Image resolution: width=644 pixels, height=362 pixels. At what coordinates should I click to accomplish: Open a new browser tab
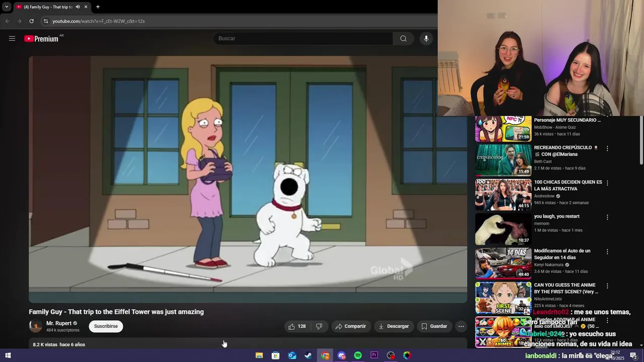click(x=98, y=7)
